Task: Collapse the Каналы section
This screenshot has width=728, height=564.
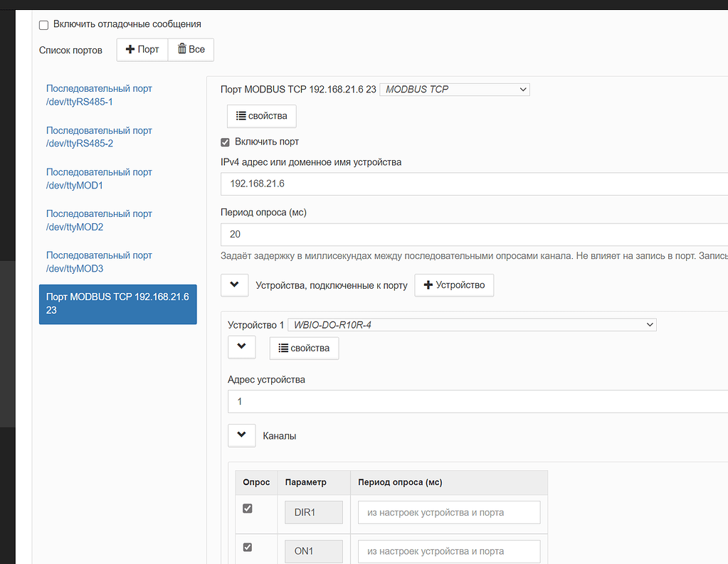Action: click(241, 435)
